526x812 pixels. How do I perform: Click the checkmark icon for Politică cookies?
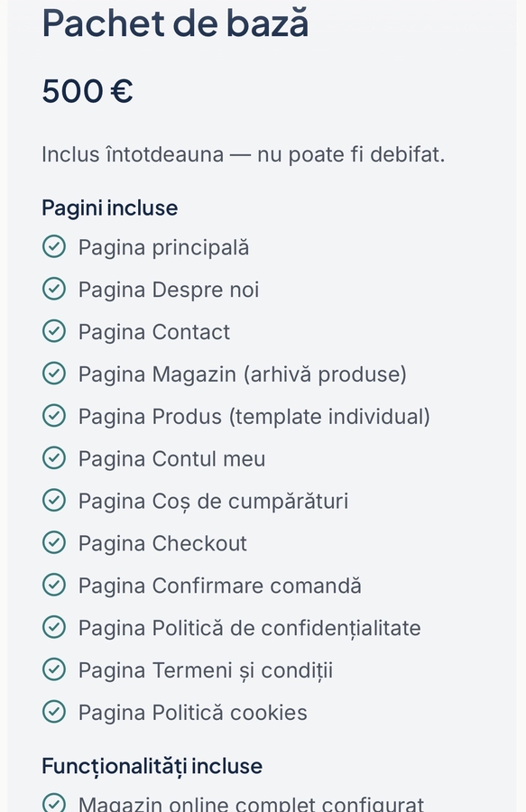click(54, 712)
